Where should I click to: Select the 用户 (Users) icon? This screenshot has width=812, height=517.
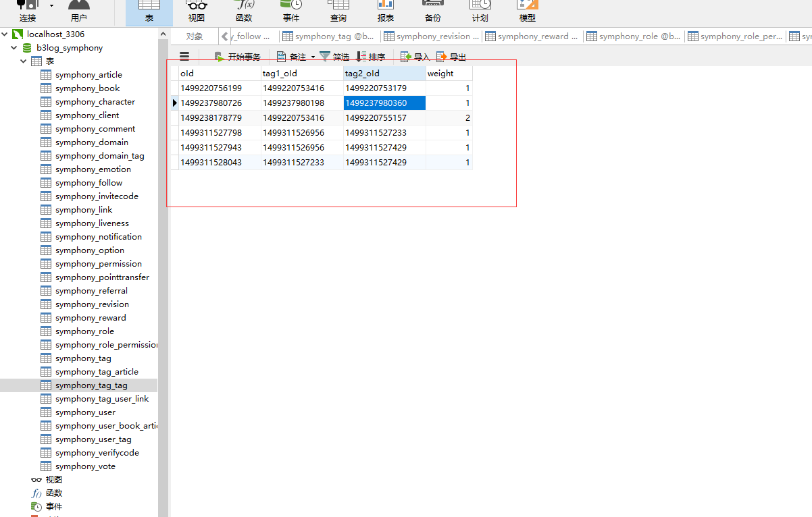[x=79, y=12]
